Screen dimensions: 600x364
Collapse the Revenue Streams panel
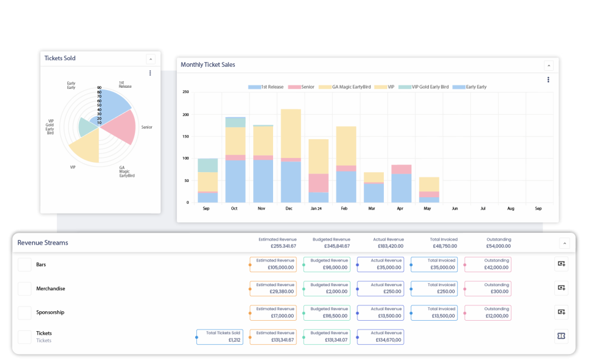point(565,243)
